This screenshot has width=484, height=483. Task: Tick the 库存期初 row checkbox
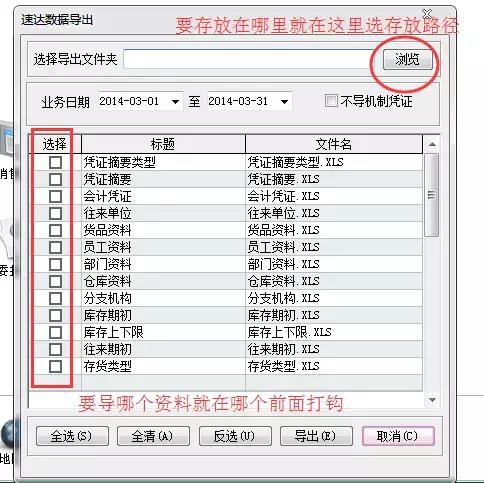[55, 315]
